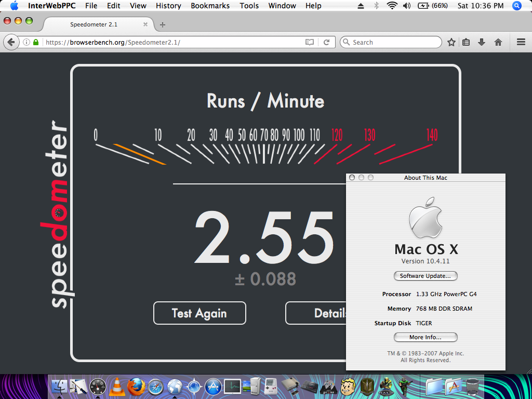Launch Firefox from the Dock
Viewport: 532px width, 399px height.
pos(136,387)
